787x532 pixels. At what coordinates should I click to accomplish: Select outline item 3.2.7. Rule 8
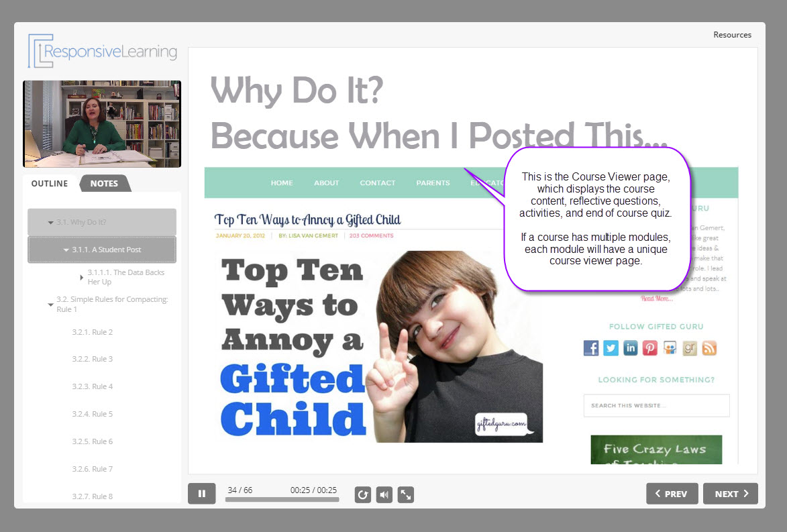coord(93,497)
